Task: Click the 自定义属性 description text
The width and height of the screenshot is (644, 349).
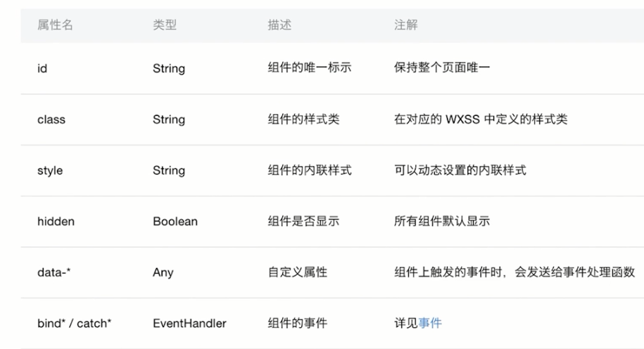Action: [x=298, y=272]
